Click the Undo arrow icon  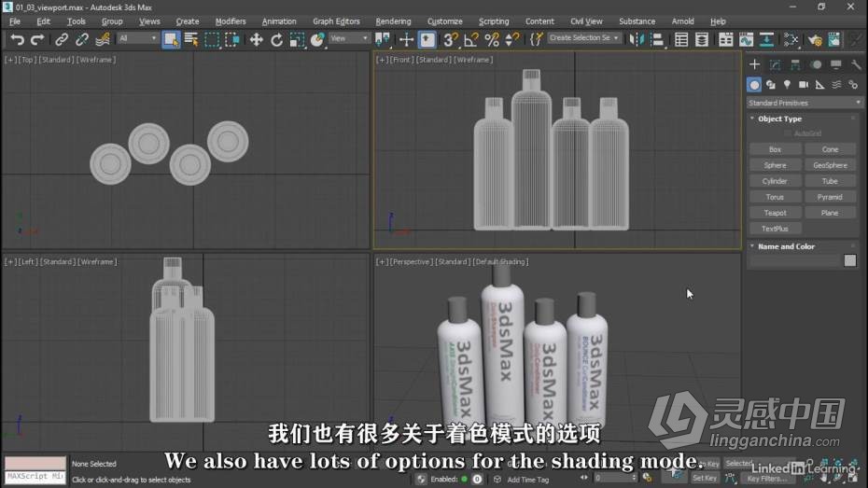pos(17,39)
